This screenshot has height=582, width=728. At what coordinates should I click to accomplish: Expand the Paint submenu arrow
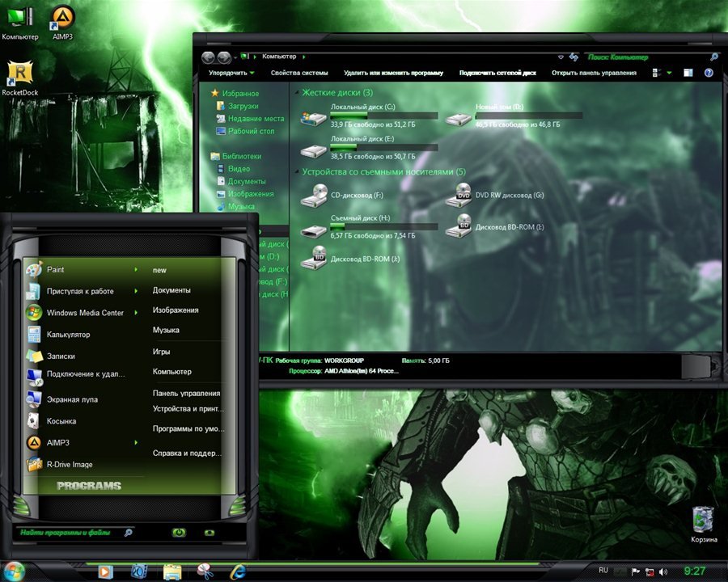[135, 270]
